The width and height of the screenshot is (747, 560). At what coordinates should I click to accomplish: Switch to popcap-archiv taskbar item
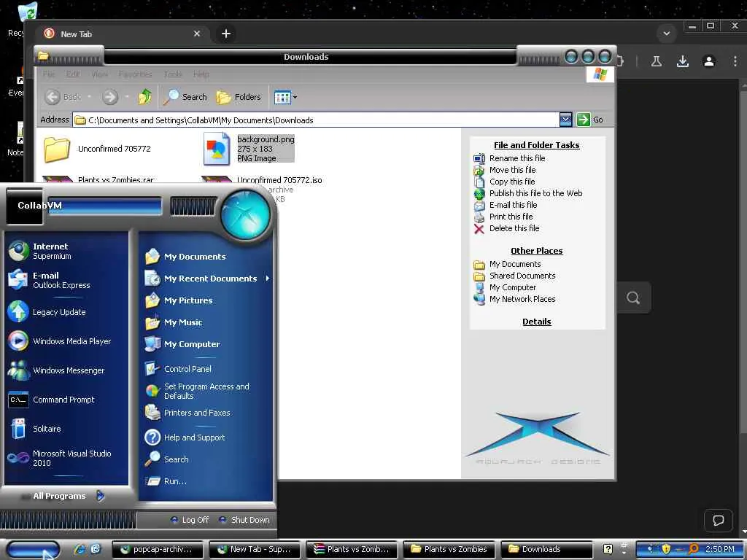tap(158, 549)
